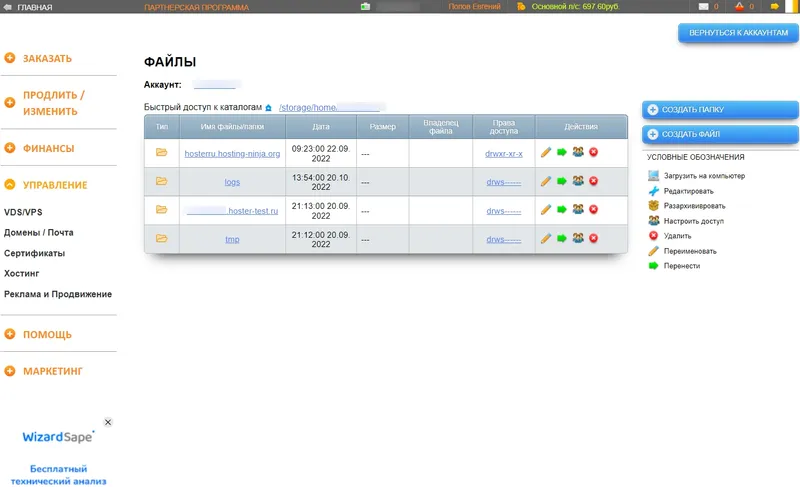
Task: Configure access for hosterru.hosting-ninja.org folder
Action: coord(578,152)
